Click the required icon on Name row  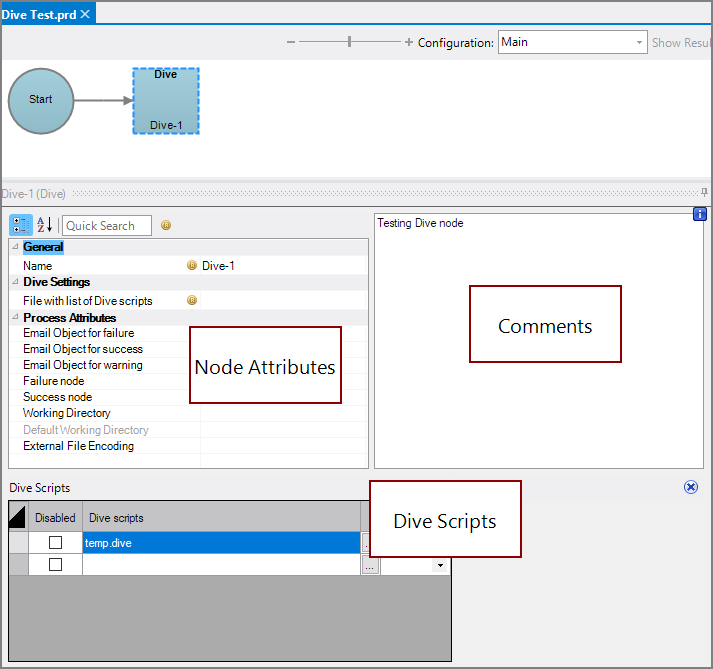click(x=192, y=265)
